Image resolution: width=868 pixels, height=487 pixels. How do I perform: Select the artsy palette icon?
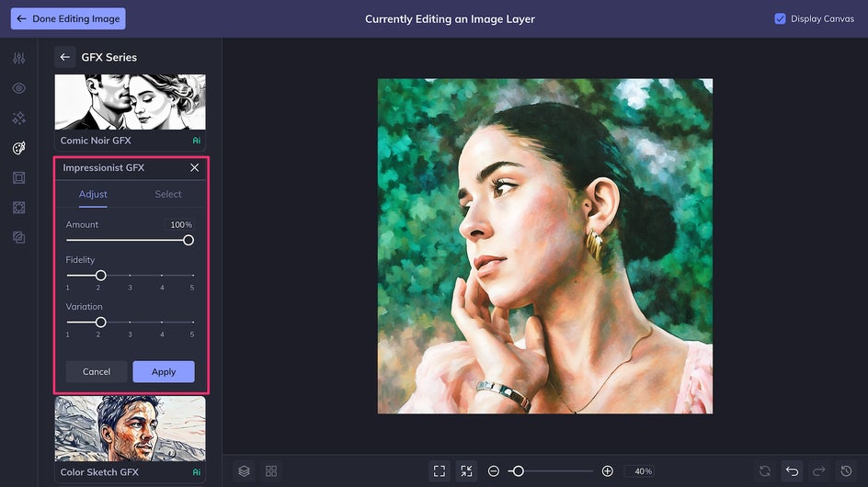(18, 148)
